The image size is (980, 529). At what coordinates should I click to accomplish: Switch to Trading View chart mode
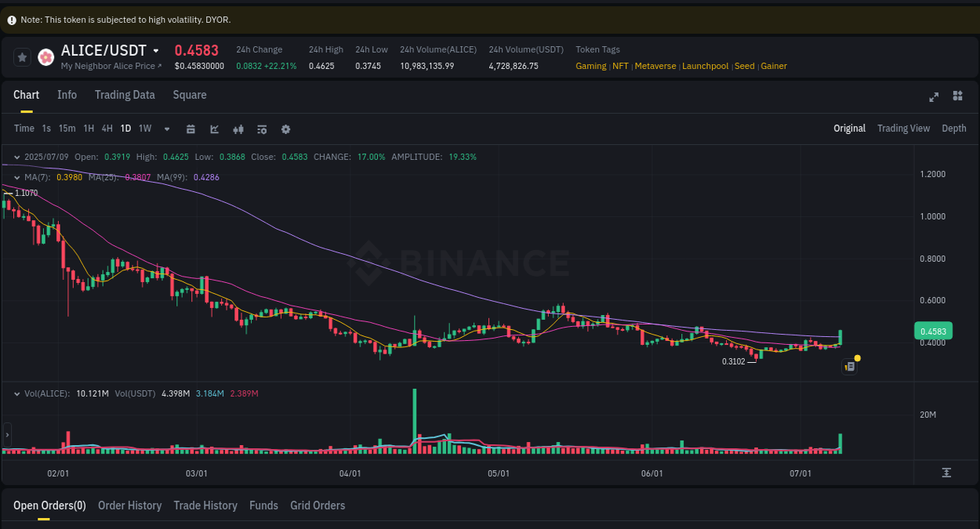point(903,128)
